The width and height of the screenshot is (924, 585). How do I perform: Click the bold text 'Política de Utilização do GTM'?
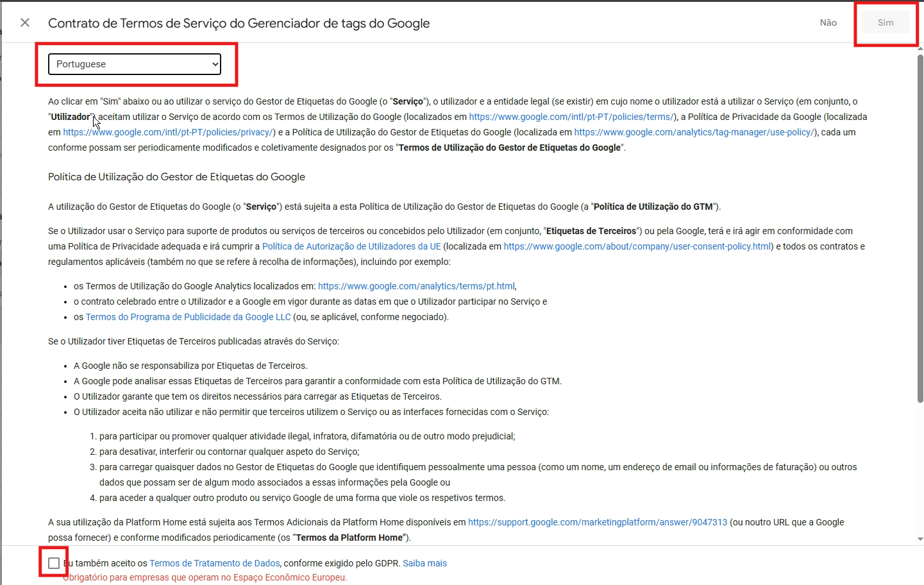coord(653,207)
